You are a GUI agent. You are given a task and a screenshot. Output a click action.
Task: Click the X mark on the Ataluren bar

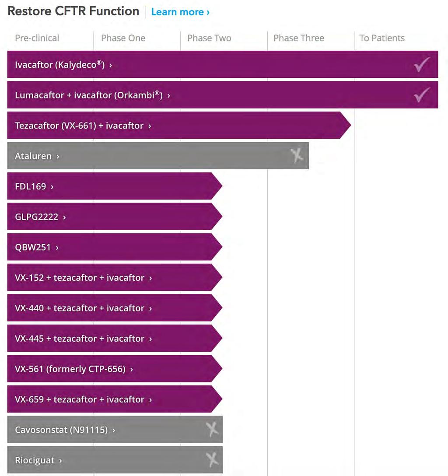297,156
